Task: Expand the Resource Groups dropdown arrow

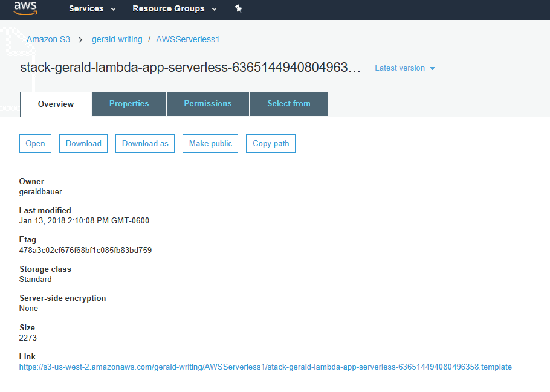Action: click(214, 9)
